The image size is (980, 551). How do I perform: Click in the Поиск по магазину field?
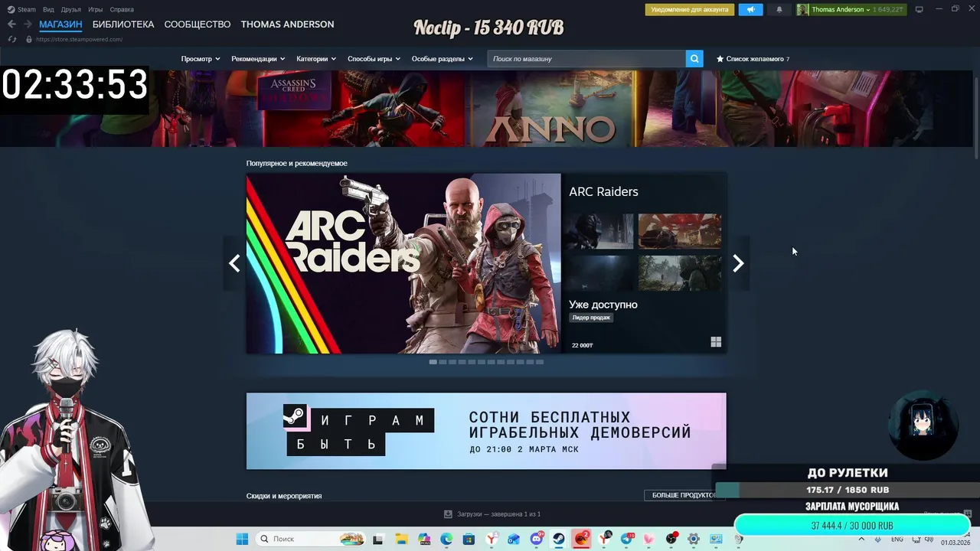[586, 59]
